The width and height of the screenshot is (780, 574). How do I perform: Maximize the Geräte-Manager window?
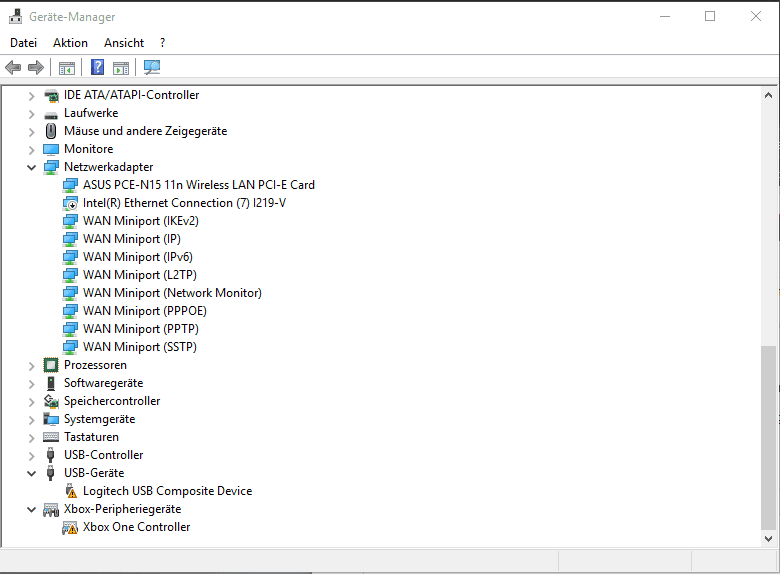point(710,16)
